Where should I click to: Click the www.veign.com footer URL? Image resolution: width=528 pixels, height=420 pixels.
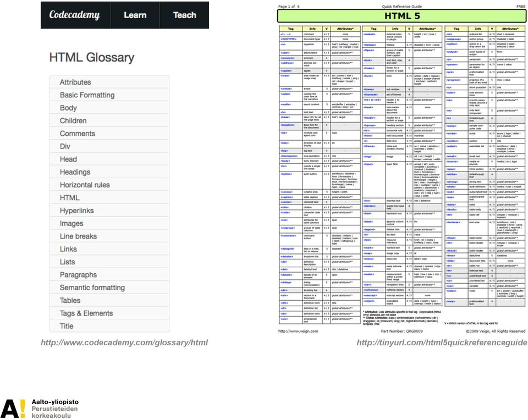tap(298, 331)
